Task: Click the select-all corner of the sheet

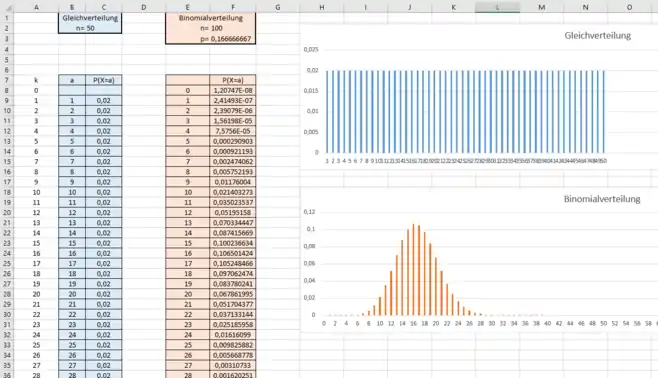Action: coord(7,7)
